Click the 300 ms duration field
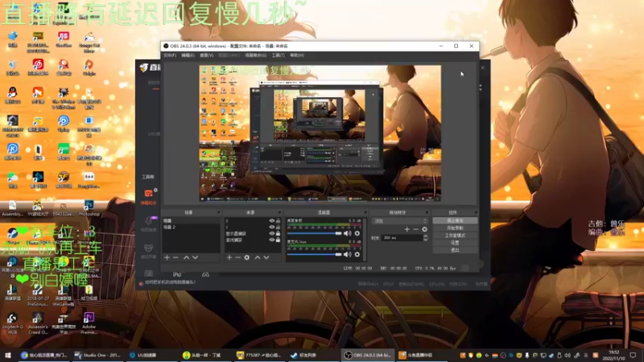Screen dimensions: 644x362 pyautogui.click(x=402, y=237)
